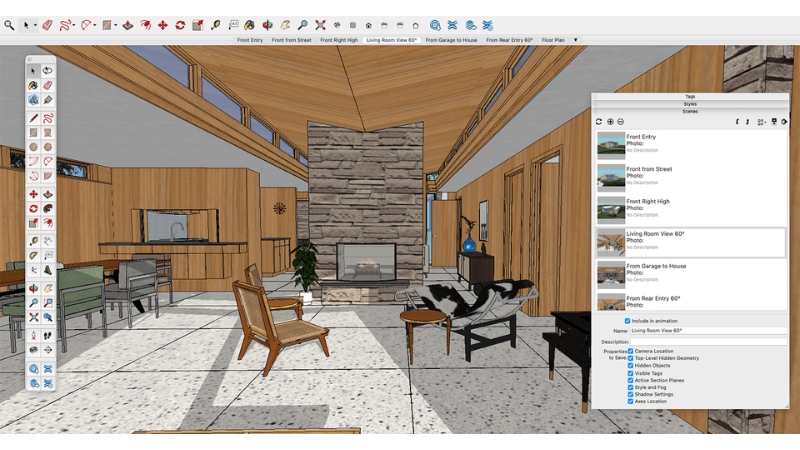Click Update Scene refresh icon in Scenes panel
This screenshot has height=450, width=800.
(598, 121)
